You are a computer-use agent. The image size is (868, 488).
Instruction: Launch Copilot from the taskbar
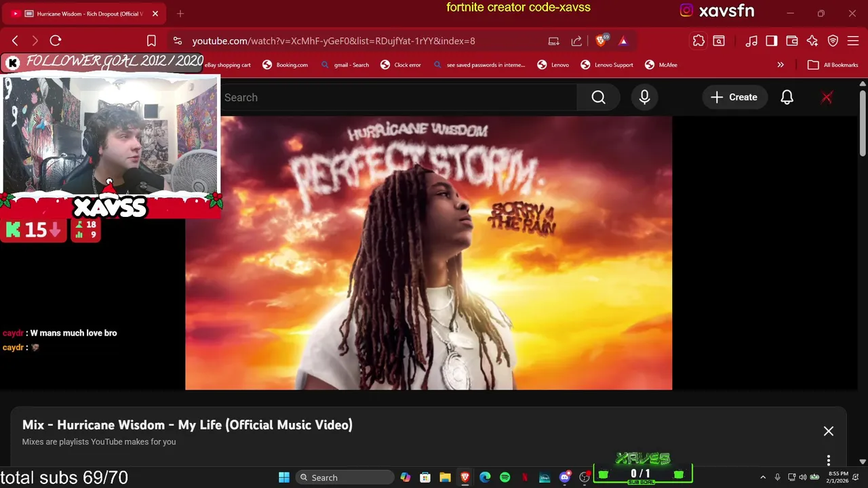[x=406, y=477]
